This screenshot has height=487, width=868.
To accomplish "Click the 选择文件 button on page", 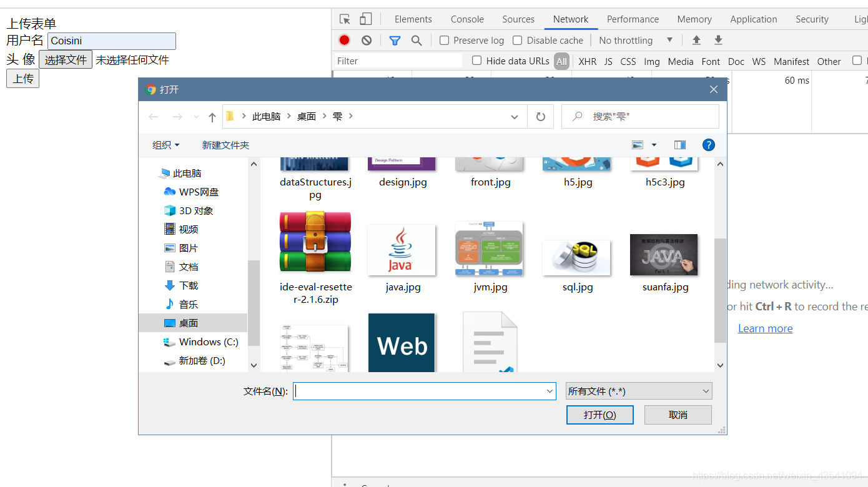I will click(66, 60).
